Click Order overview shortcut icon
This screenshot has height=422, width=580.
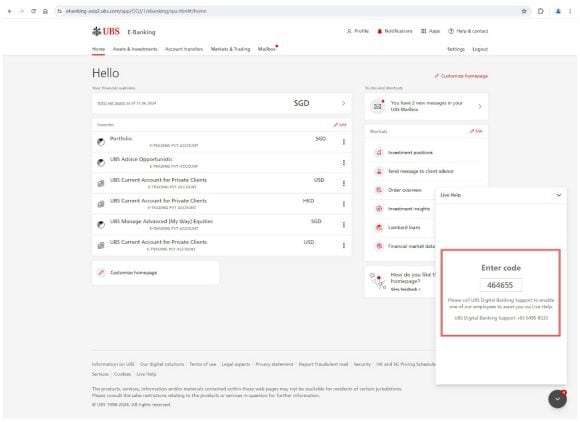[379, 190]
